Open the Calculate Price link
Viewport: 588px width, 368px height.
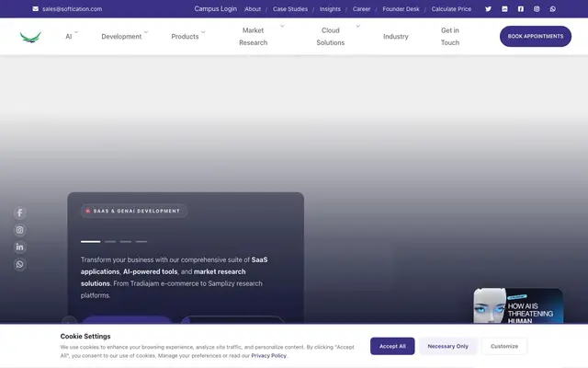451,9
